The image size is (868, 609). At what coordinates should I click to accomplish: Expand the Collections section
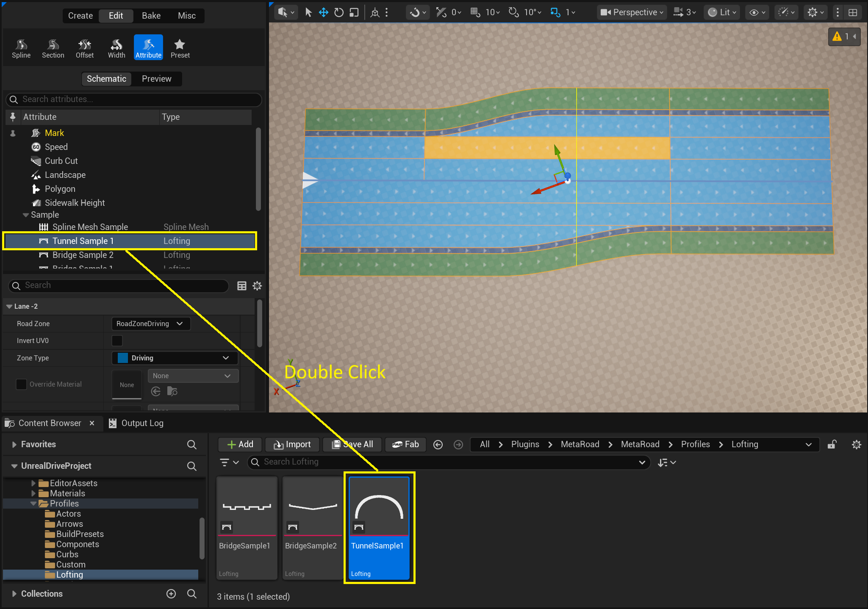[14, 594]
